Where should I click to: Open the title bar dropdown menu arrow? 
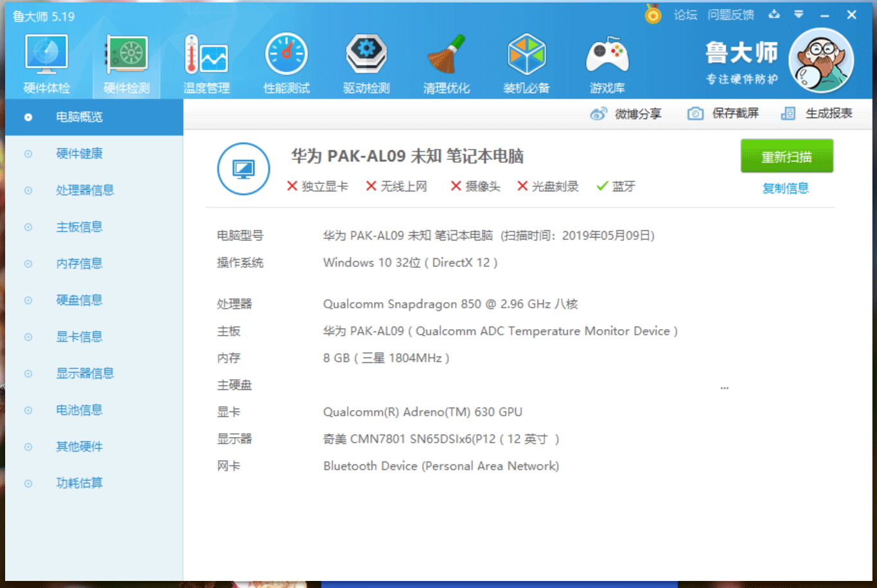[799, 14]
